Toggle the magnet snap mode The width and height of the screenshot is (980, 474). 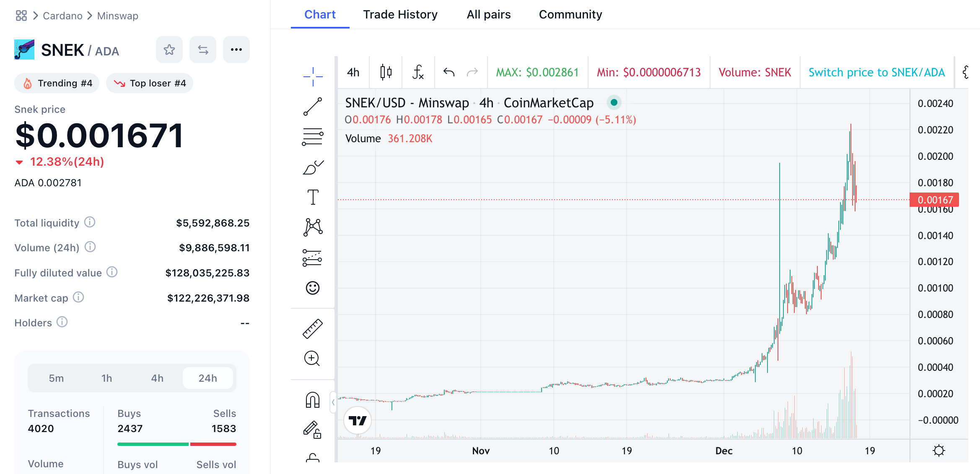tap(313, 400)
